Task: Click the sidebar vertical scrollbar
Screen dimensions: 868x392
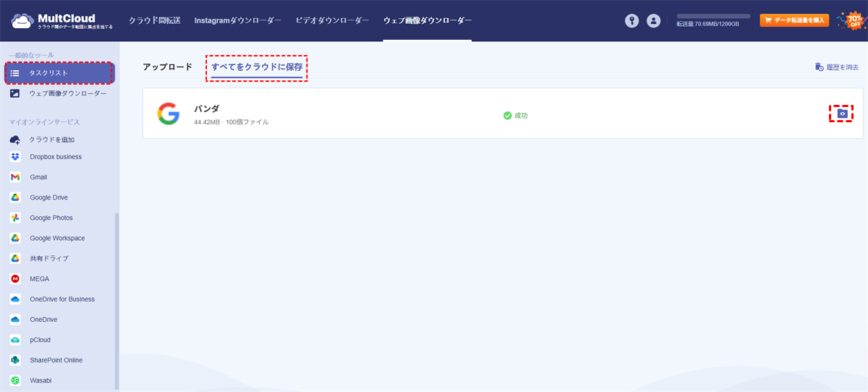Action: (117, 300)
